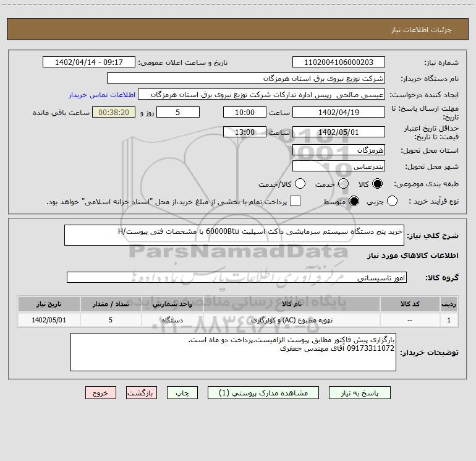Click the general description text box

234,235
